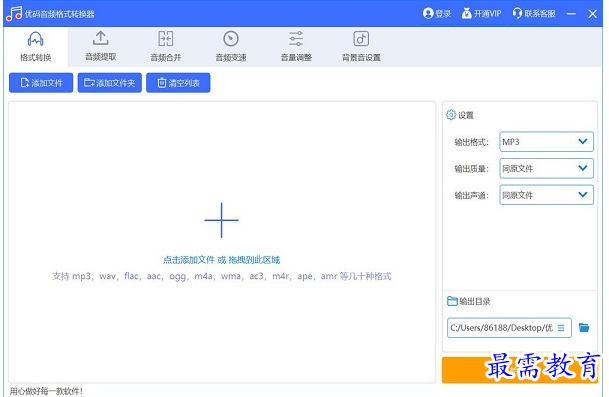This screenshot has height=397, width=609.
Task: Open the 开通VIP option
Action: (481, 14)
